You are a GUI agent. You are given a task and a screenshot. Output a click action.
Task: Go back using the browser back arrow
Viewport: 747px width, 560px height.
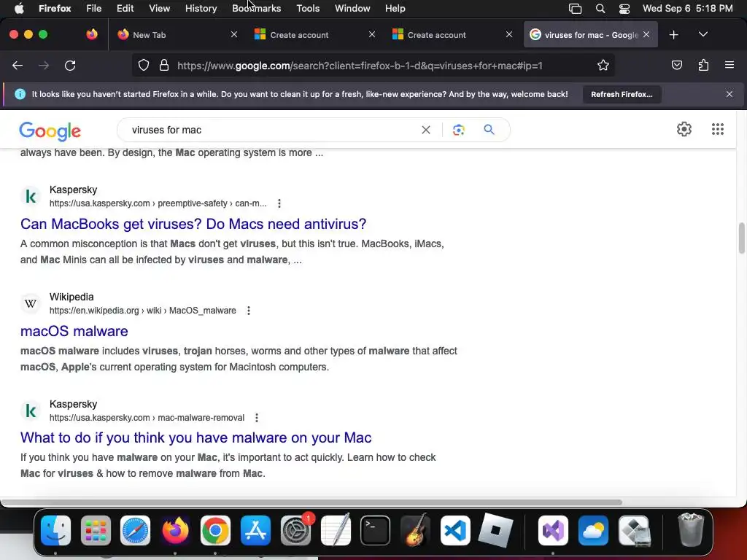(x=18, y=65)
